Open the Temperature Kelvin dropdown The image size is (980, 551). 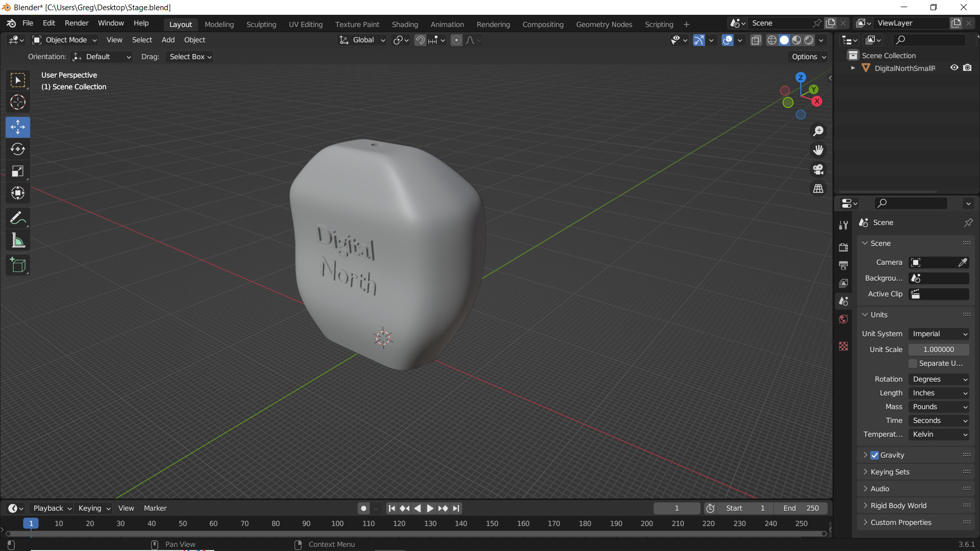pos(939,434)
